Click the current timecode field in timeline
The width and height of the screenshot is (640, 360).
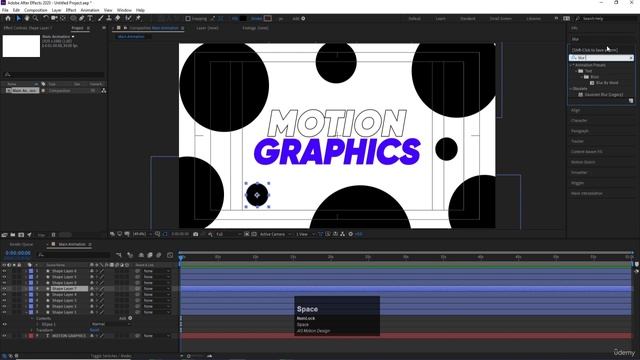tap(18, 253)
